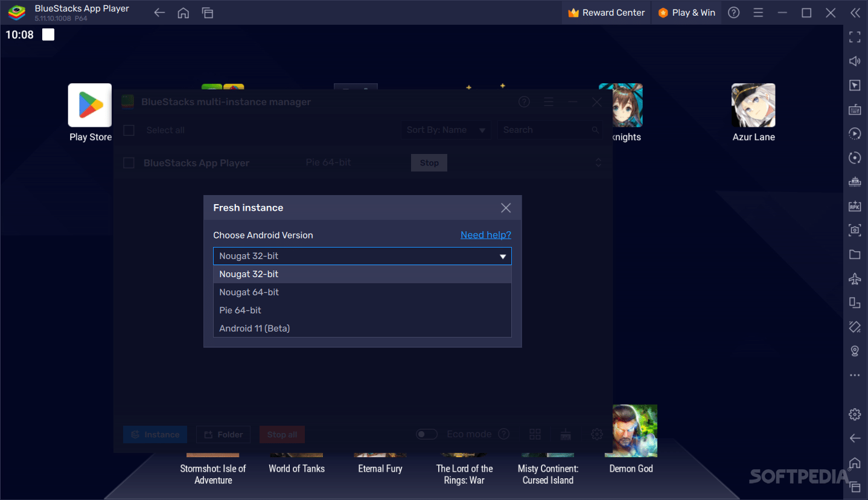This screenshot has height=500, width=868.
Task: Open multi-instance manager hamburger menu
Action: pos(549,102)
